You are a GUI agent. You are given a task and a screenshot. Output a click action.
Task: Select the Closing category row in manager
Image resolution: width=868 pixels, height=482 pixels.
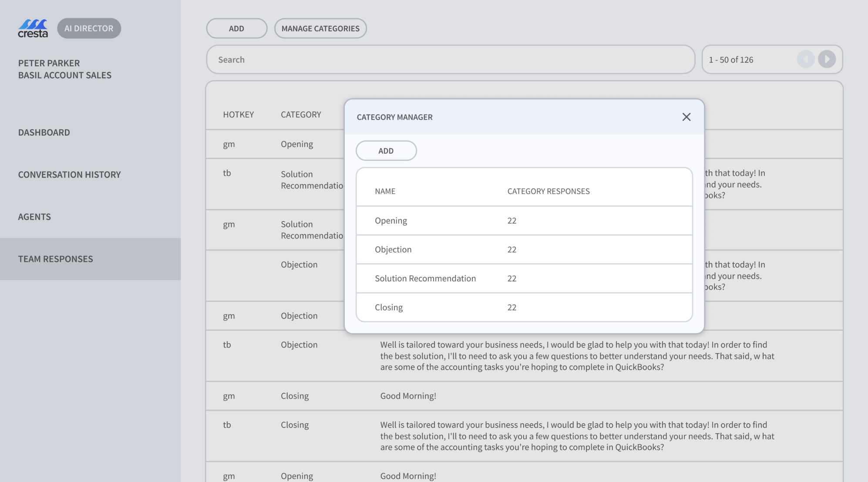coord(524,307)
